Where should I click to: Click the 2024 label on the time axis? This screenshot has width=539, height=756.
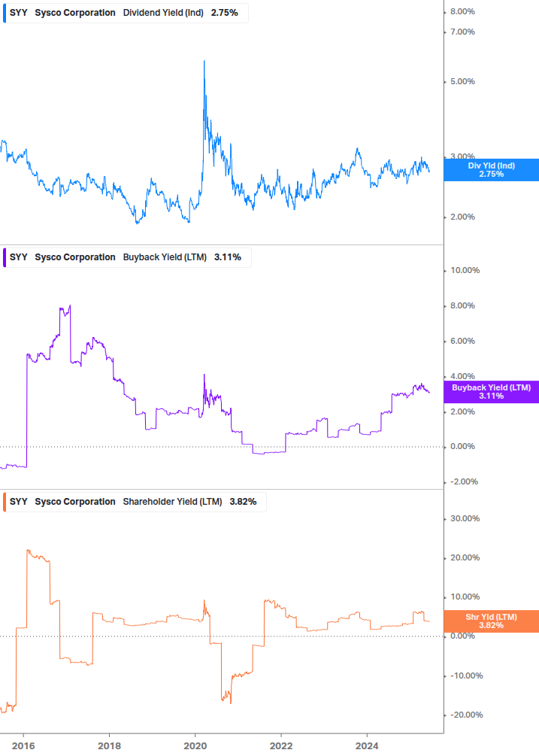pos(367,746)
